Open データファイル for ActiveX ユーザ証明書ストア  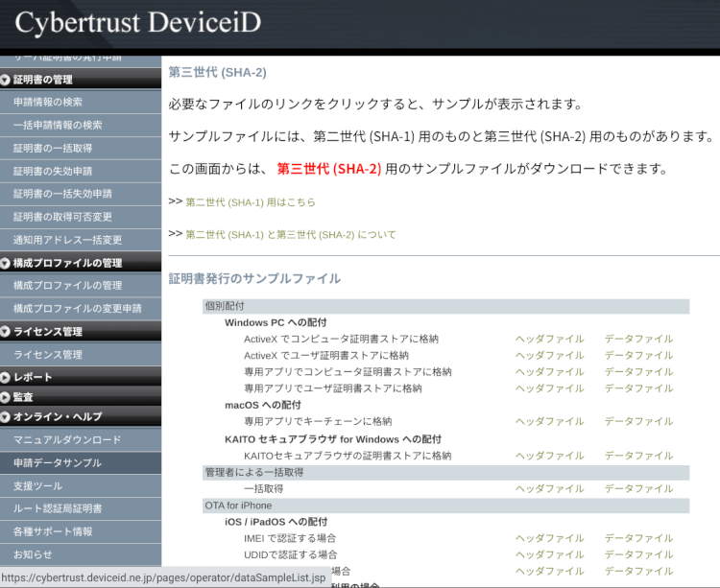click(x=638, y=356)
